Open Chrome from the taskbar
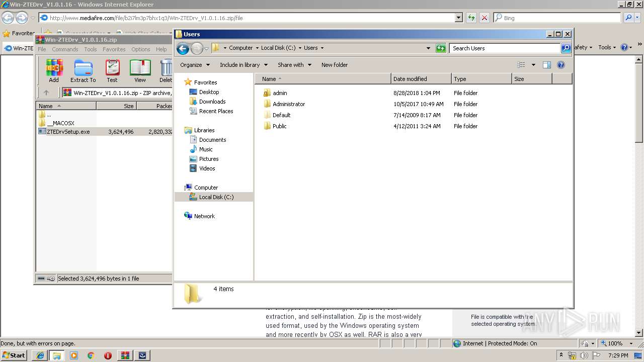 91,355
